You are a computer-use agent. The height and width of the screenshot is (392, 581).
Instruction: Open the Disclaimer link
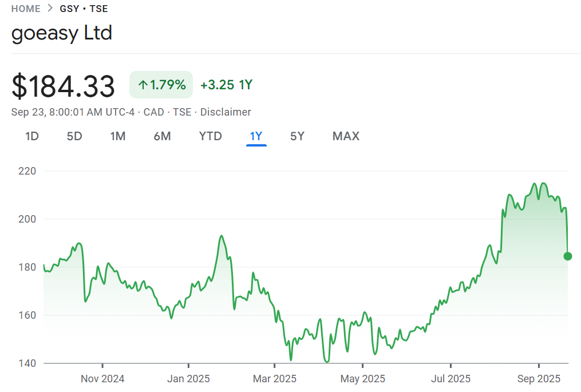(226, 112)
